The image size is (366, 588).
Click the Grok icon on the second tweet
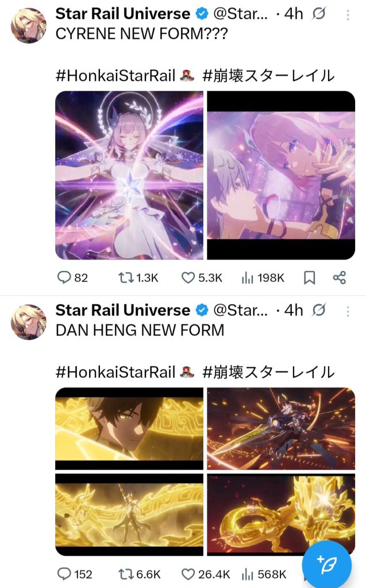[319, 311]
